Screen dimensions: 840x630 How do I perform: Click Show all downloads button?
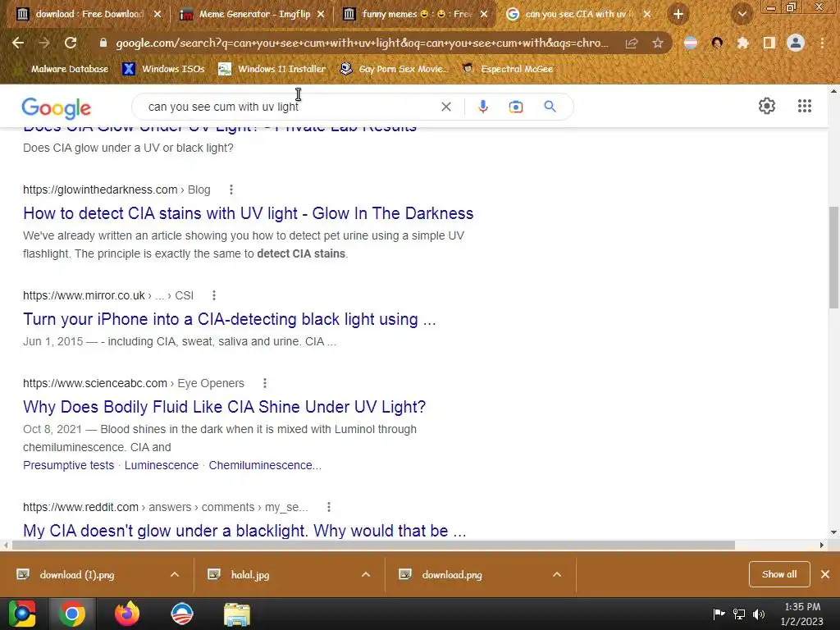coord(779,574)
